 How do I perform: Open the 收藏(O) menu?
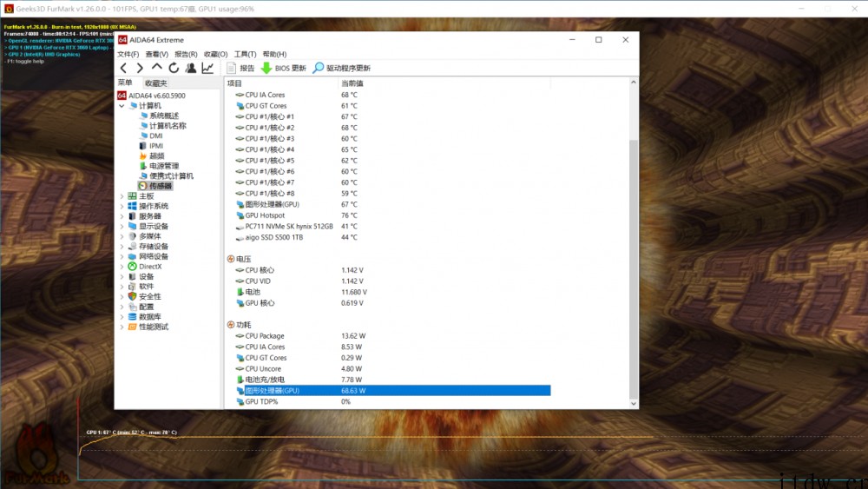215,54
